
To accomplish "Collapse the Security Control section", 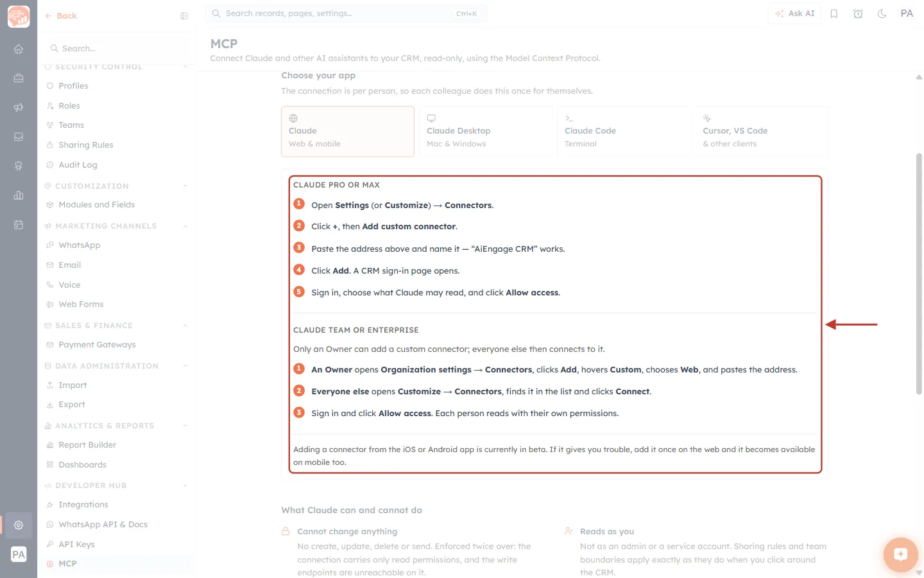I will point(185,67).
